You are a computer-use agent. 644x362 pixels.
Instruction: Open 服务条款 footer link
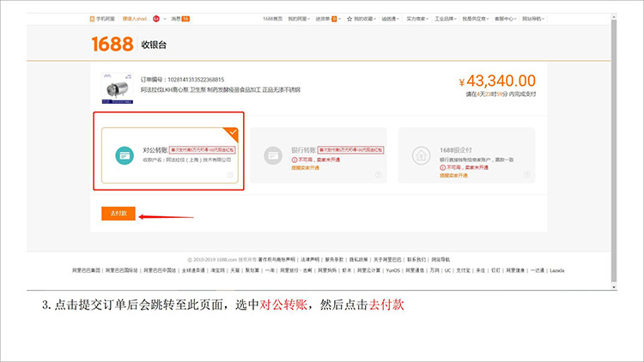click(x=334, y=260)
